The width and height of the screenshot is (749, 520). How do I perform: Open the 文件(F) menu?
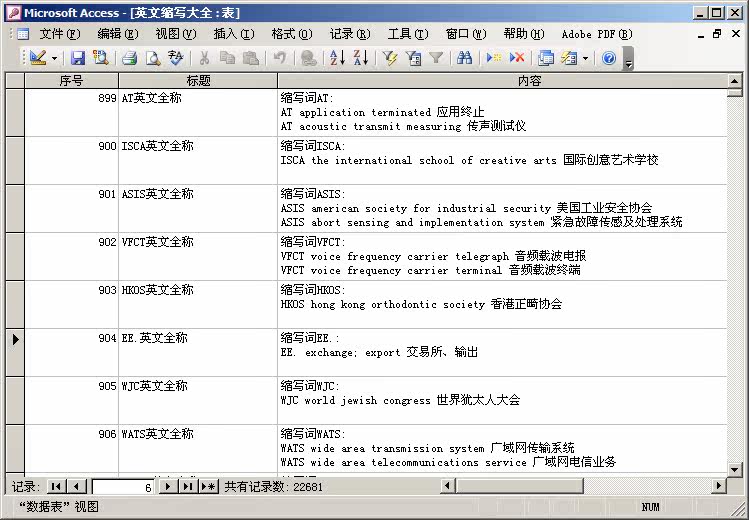pyautogui.click(x=60, y=34)
